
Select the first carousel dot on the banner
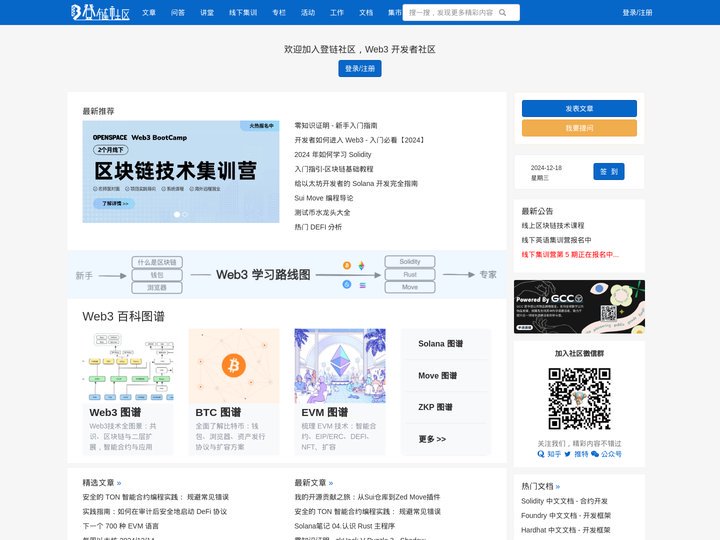point(177,214)
